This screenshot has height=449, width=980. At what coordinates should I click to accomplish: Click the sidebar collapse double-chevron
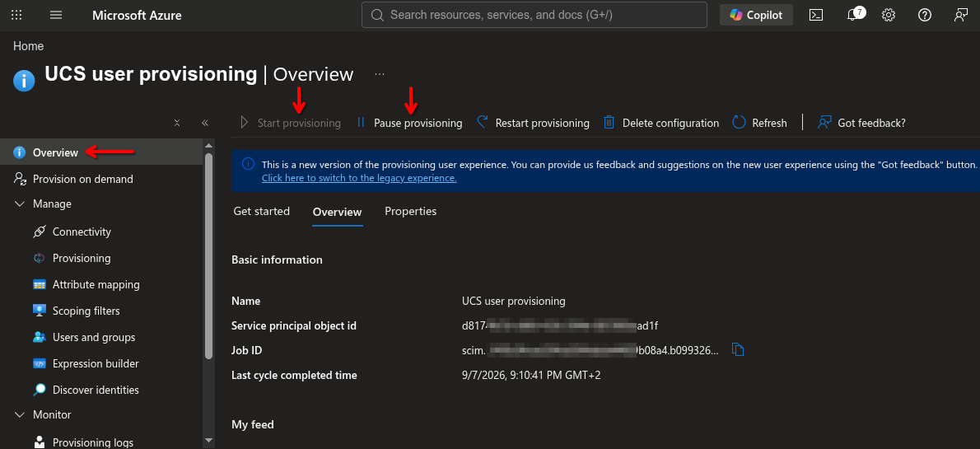(x=205, y=124)
